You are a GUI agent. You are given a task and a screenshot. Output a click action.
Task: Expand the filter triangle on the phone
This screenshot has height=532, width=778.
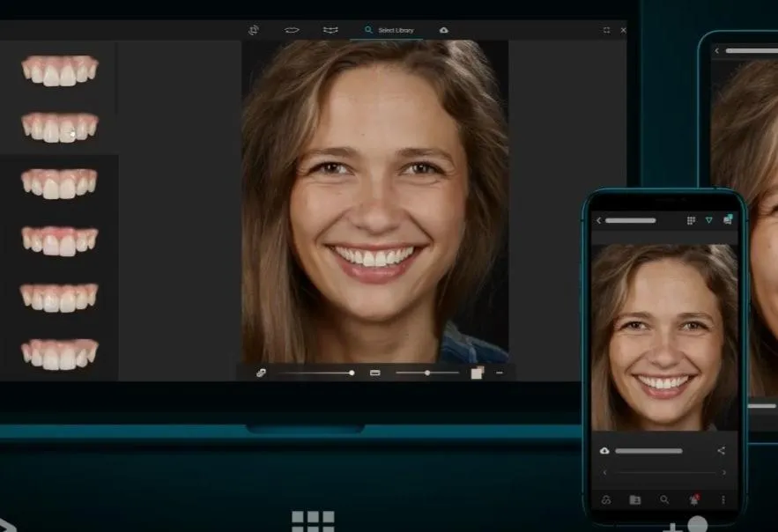point(708,220)
